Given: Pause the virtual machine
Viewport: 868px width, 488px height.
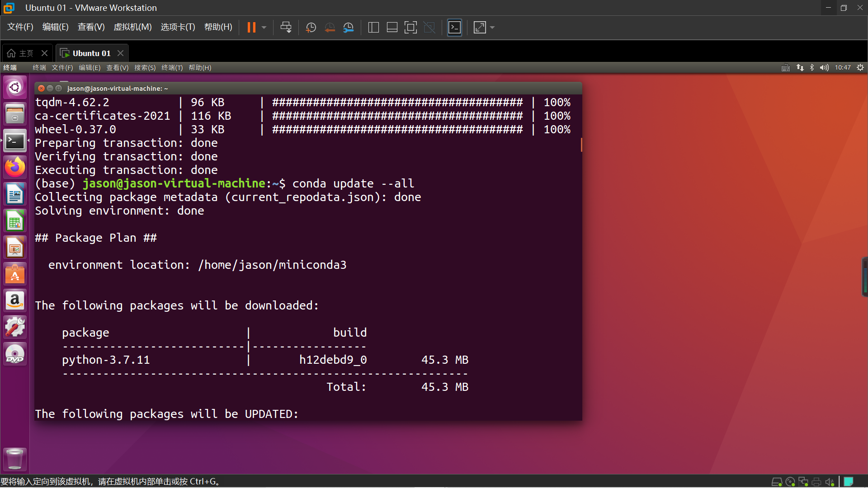Looking at the screenshot, I should (x=251, y=28).
